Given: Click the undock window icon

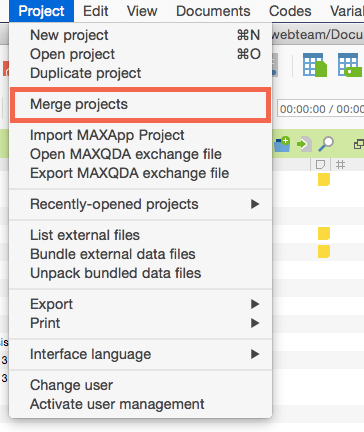Looking at the screenshot, I should tap(359, 144).
